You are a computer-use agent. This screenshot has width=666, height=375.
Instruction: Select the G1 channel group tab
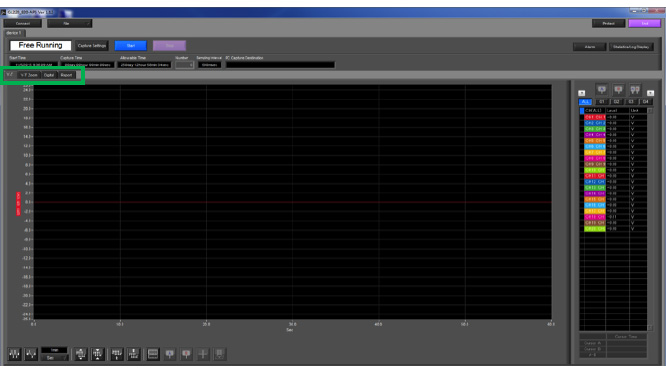click(x=602, y=102)
